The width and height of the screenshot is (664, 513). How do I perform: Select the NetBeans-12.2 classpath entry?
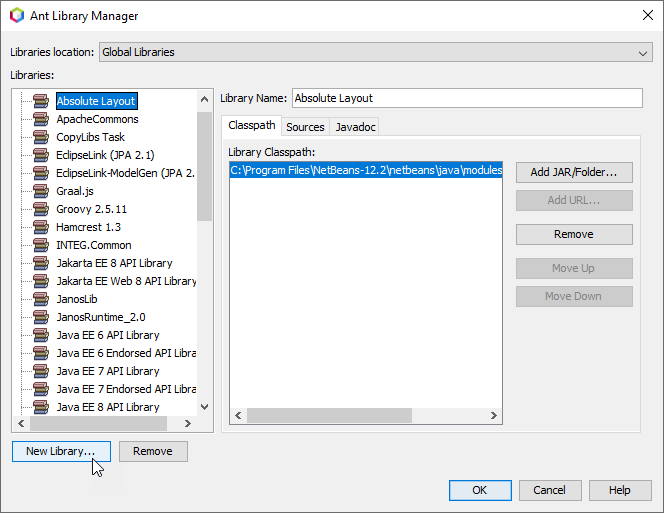click(x=366, y=170)
